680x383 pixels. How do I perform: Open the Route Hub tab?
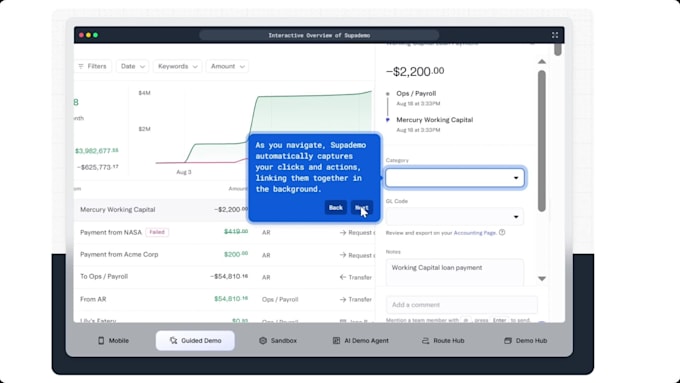(443, 340)
